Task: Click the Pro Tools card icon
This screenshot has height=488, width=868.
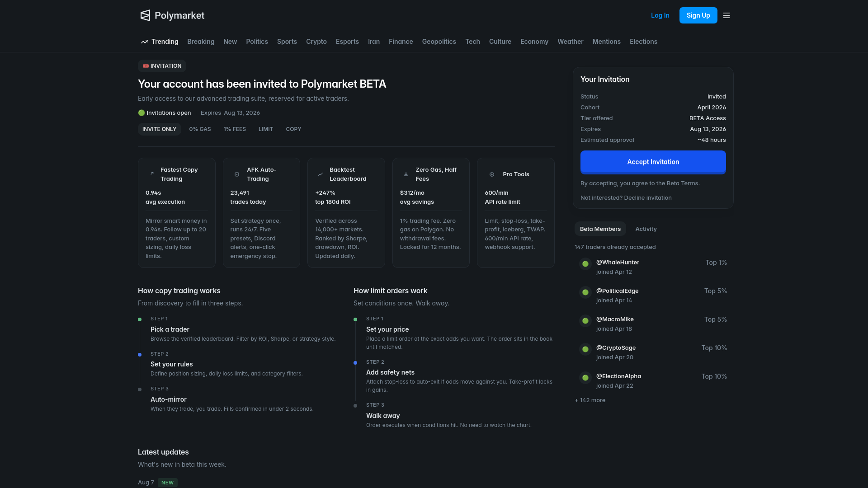Action: (x=492, y=174)
